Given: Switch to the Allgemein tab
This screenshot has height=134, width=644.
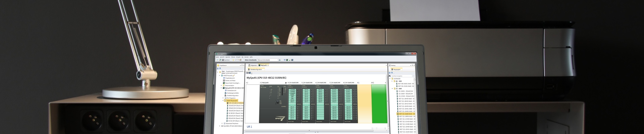Looking at the screenshot, I should point(253,65).
